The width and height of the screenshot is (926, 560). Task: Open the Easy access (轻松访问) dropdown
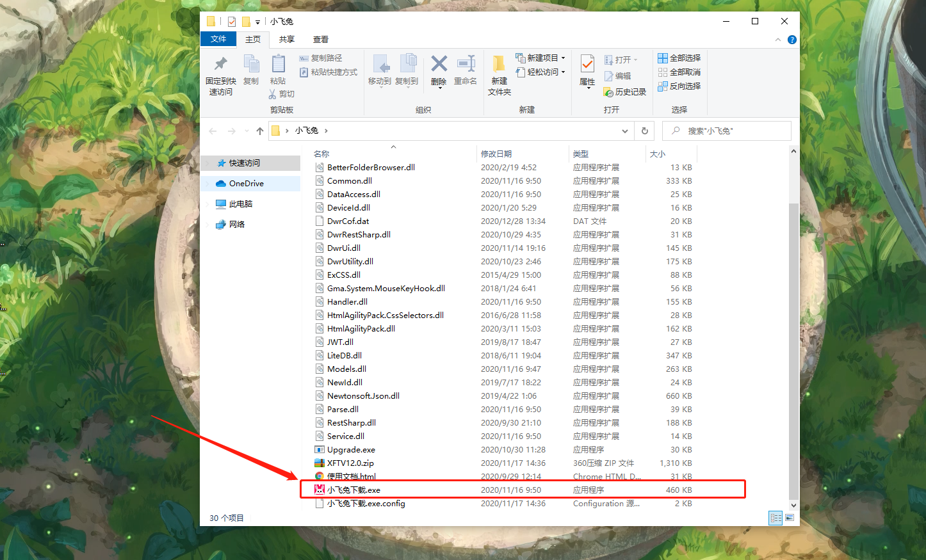(x=540, y=72)
